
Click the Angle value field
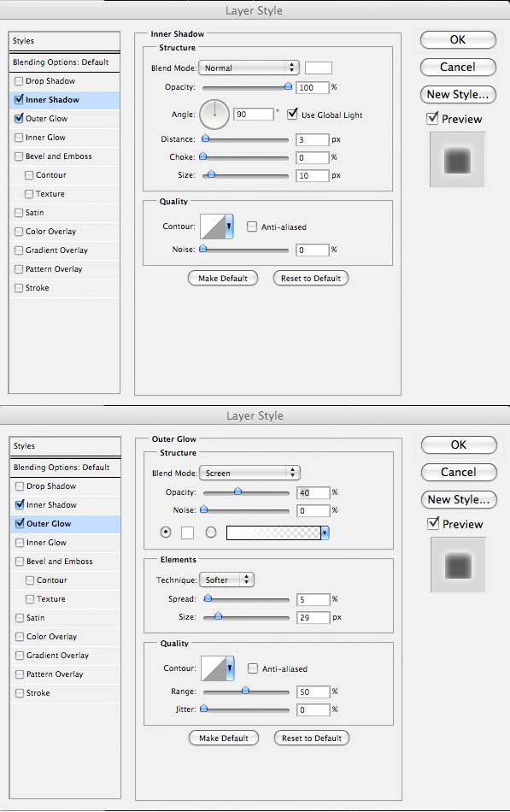click(254, 115)
